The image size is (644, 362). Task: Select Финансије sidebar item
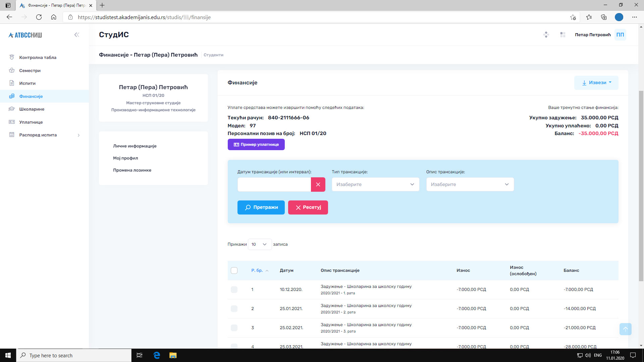(44, 96)
